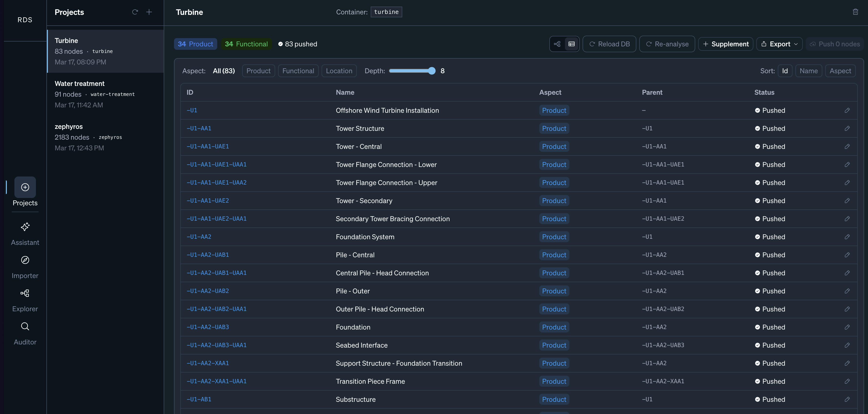Refresh the projects list

tap(135, 12)
